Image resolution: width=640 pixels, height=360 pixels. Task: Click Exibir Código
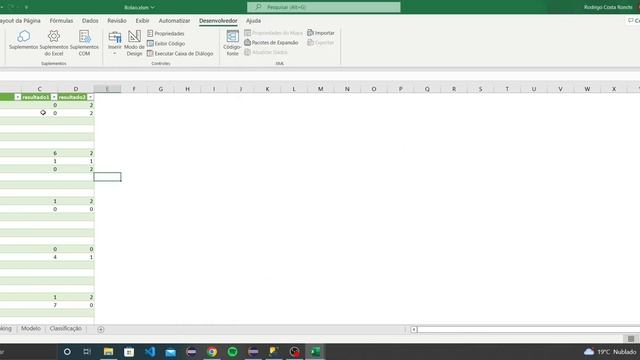[166, 43]
